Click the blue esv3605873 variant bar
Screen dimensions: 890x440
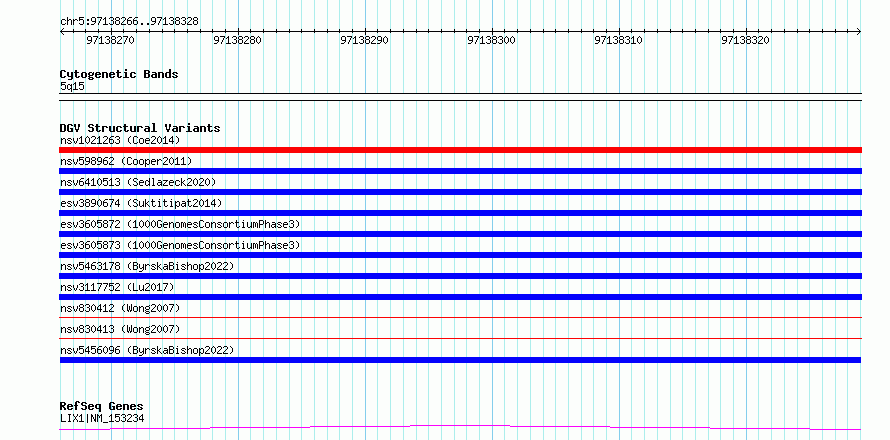click(x=460, y=255)
